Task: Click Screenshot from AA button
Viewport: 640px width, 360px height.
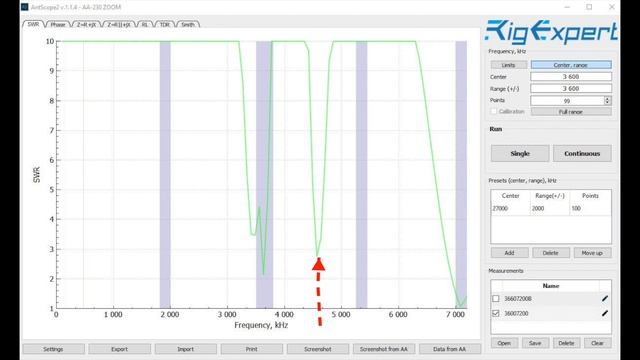Action: pyautogui.click(x=384, y=349)
